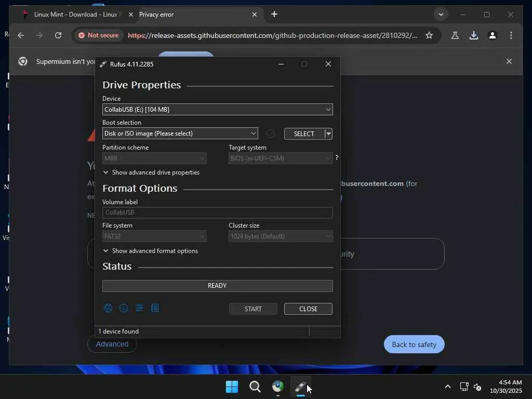The width and height of the screenshot is (532, 399).
Task: Click the browser address bar URL
Action: click(x=272, y=35)
